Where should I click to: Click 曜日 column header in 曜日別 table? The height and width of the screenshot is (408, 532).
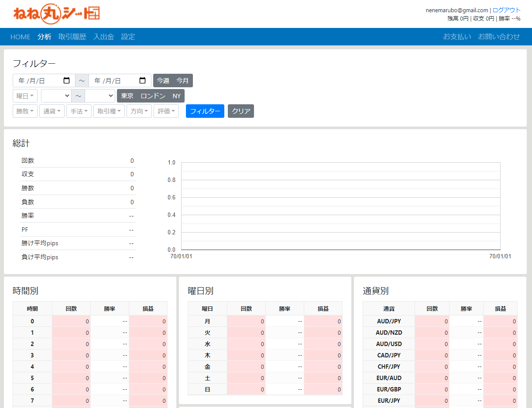207,309
